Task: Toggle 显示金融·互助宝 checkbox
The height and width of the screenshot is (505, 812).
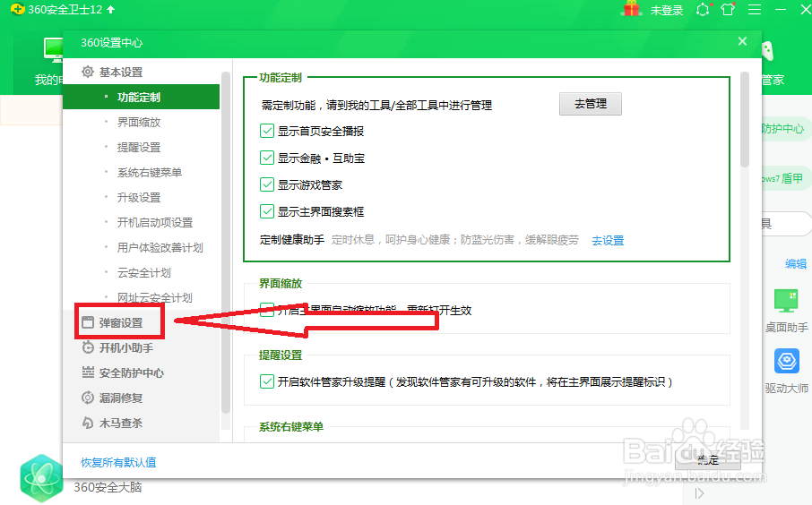Action: (x=267, y=158)
